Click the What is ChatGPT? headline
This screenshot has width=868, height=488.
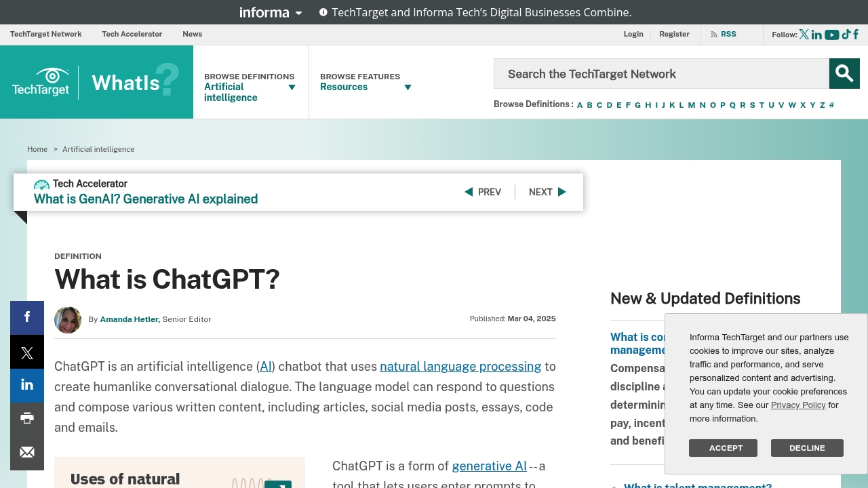click(x=167, y=279)
